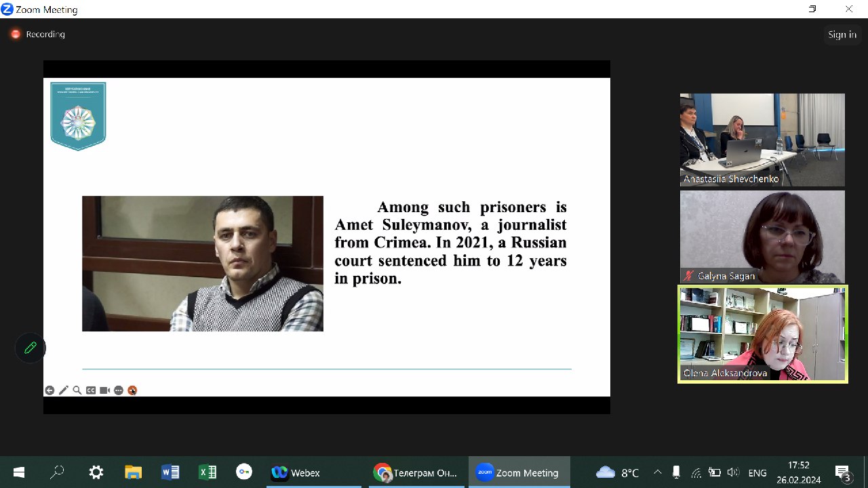This screenshot has width=868, height=488.
Task: Go to previous slide with back arrow
Action: point(50,390)
